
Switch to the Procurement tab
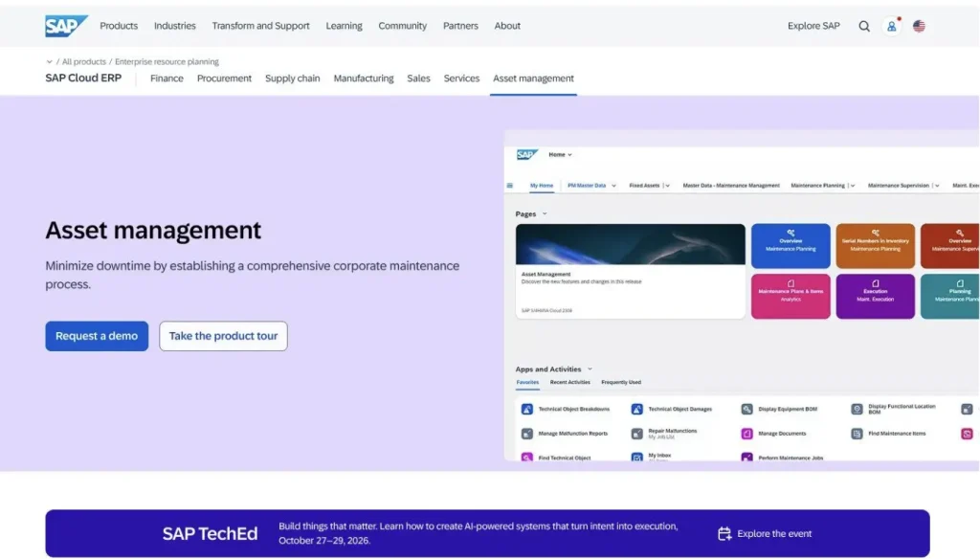tap(224, 78)
